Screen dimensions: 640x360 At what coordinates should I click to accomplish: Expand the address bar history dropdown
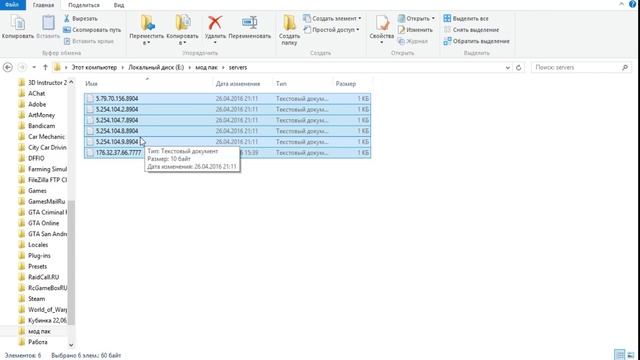click(508, 68)
